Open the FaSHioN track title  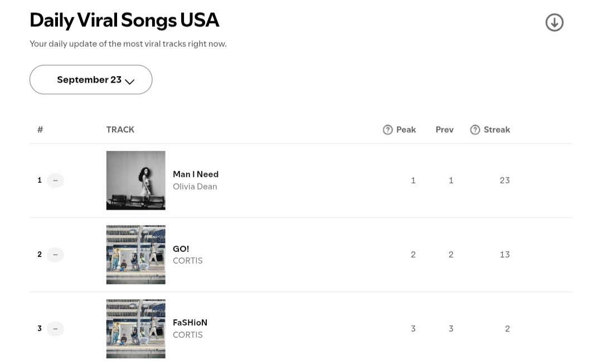pos(190,323)
